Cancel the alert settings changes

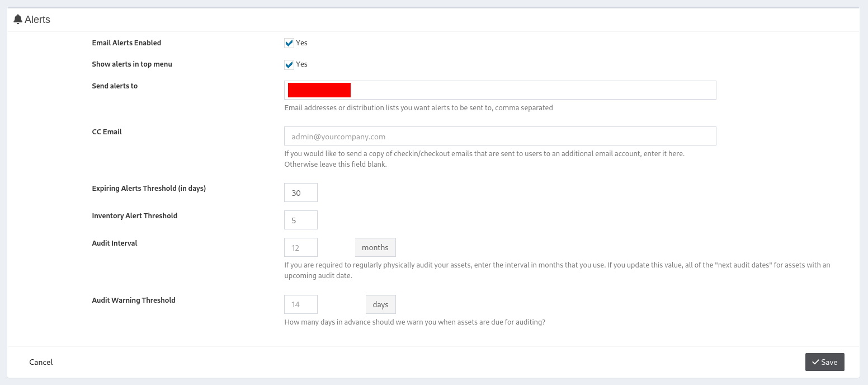(x=41, y=362)
